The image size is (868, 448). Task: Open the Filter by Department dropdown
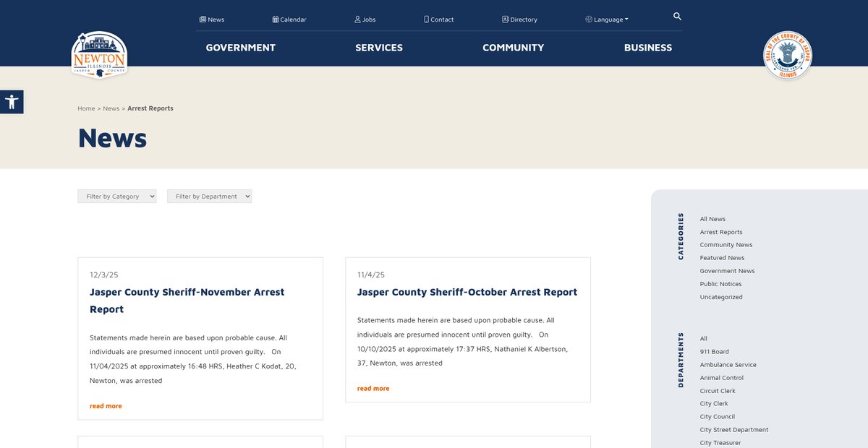click(x=209, y=197)
